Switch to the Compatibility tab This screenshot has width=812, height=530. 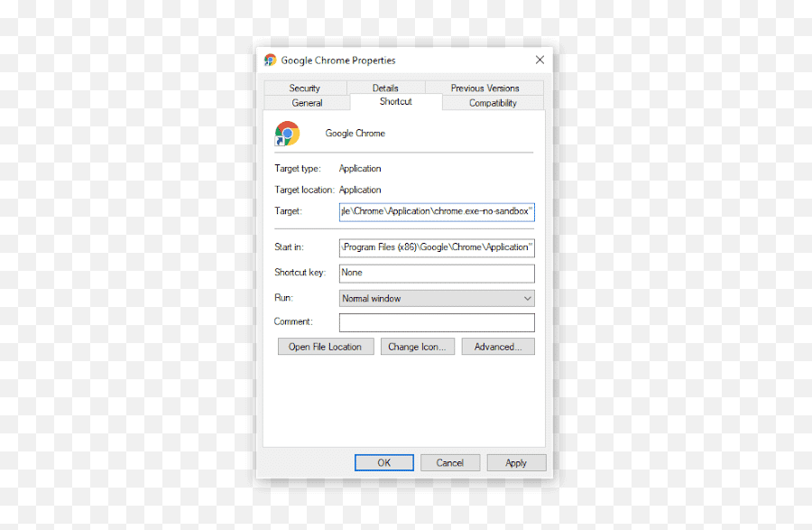[492, 103]
